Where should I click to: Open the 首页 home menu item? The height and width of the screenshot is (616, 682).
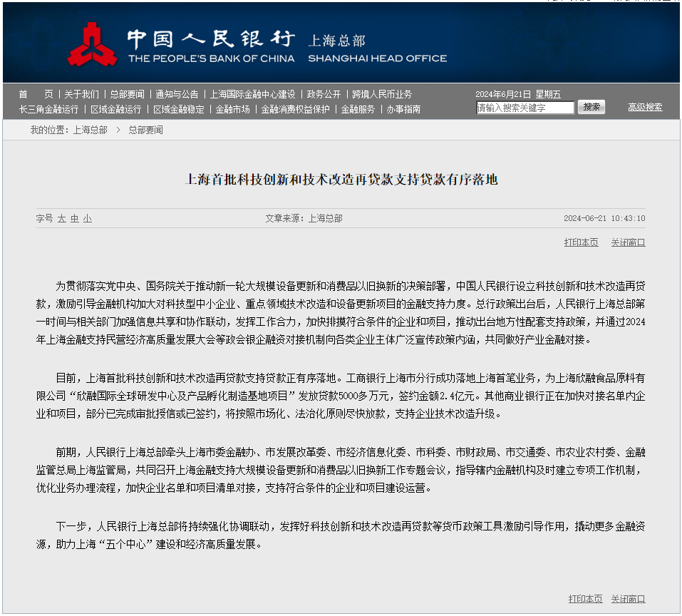click(36, 94)
